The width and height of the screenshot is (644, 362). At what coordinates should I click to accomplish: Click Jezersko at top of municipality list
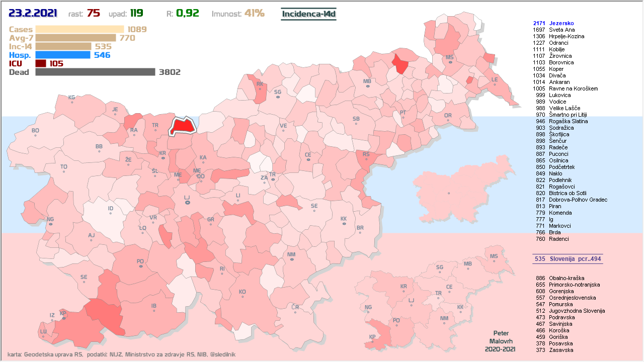(561, 23)
